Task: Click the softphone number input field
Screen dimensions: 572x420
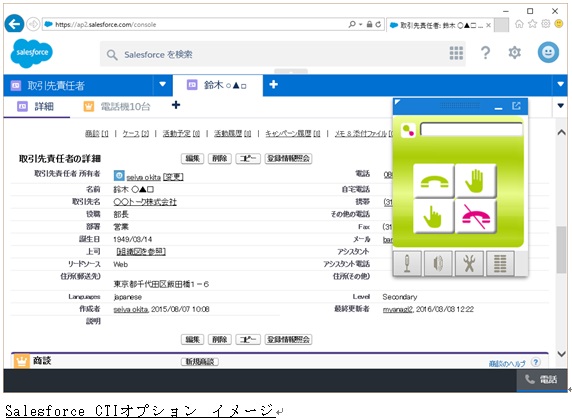Action: coord(471,130)
